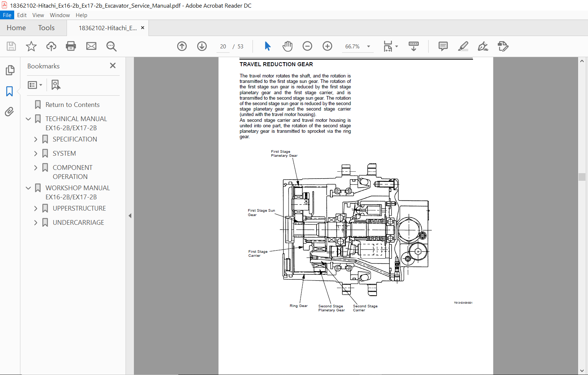The width and height of the screenshot is (588, 375).
Task: Close the Bookmarks panel
Action: click(x=113, y=65)
